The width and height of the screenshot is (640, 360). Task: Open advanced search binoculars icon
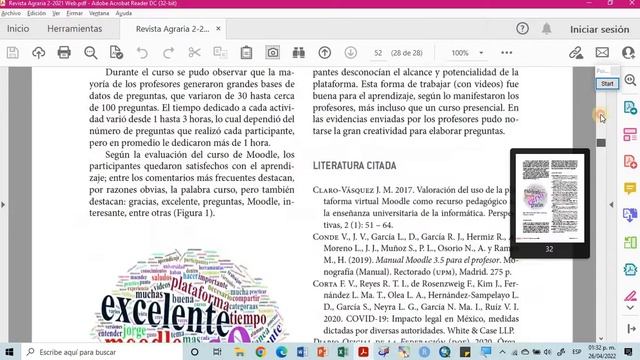point(298,53)
